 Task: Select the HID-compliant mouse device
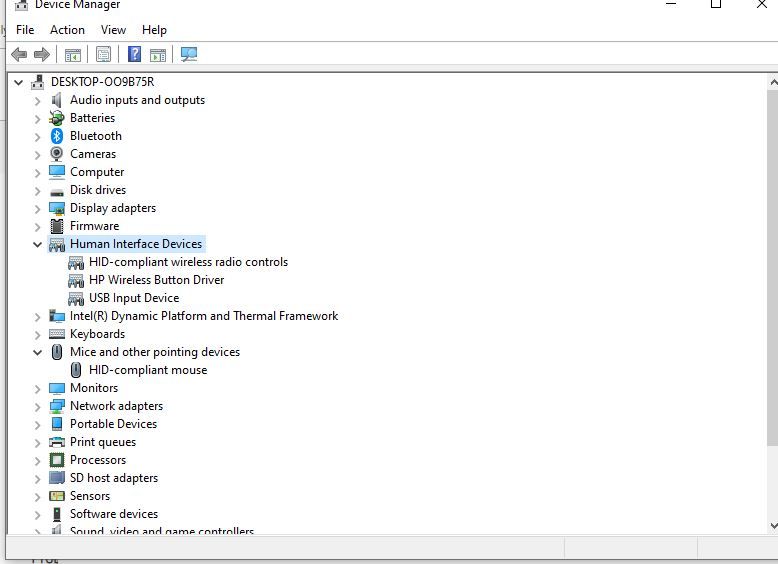[148, 370]
